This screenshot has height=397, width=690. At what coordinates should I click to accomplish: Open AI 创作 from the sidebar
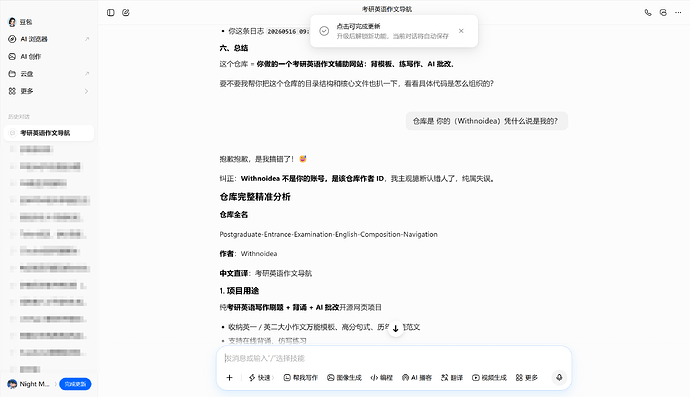point(49,56)
